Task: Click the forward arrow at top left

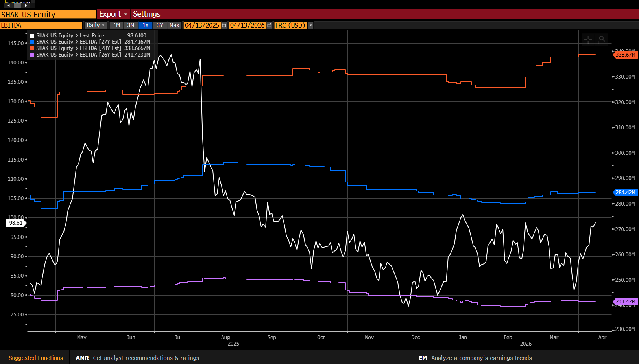Action: pos(26,6)
